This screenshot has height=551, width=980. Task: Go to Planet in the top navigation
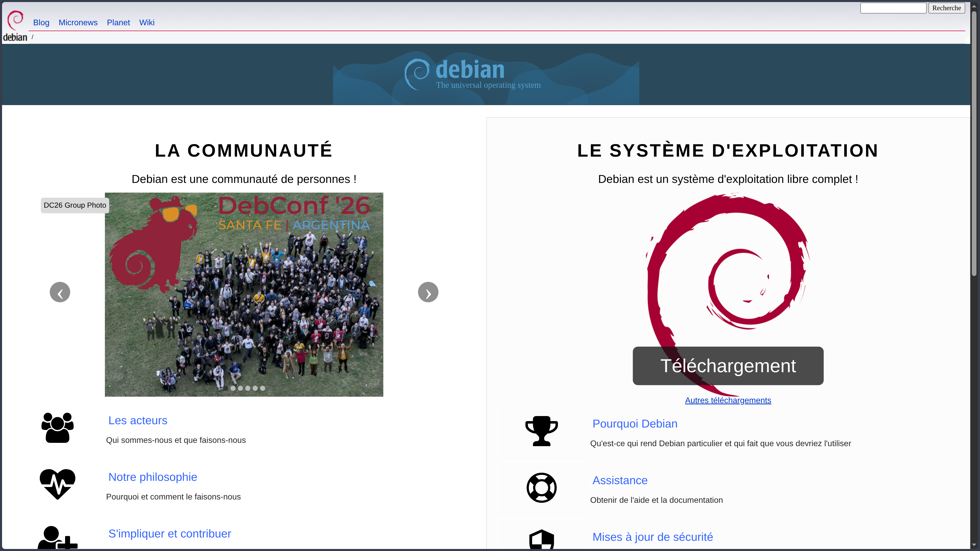pyautogui.click(x=118, y=22)
